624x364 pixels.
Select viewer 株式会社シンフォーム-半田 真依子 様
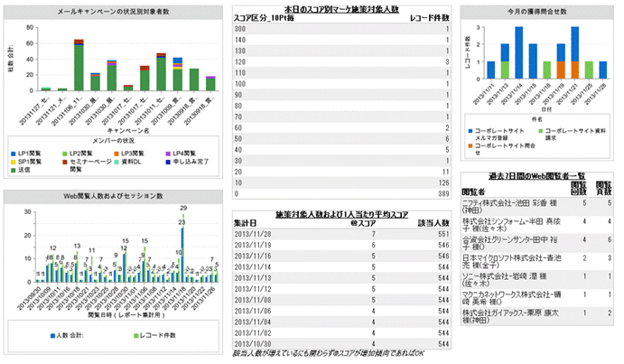point(511,225)
